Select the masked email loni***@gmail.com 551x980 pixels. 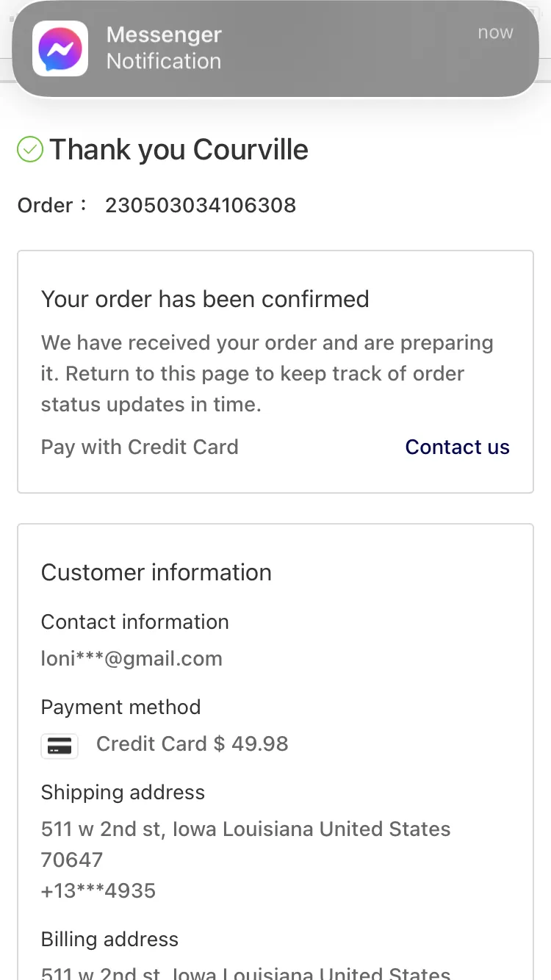click(132, 658)
